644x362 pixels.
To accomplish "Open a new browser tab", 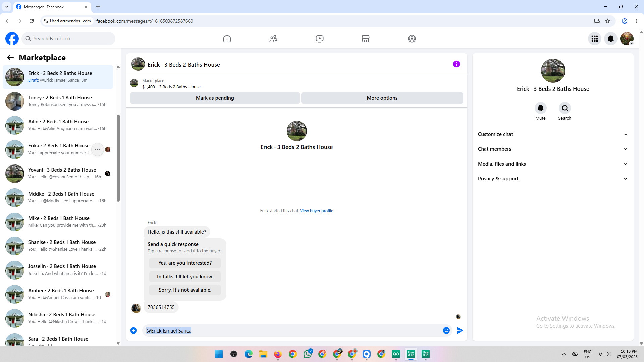I will point(98,7).
